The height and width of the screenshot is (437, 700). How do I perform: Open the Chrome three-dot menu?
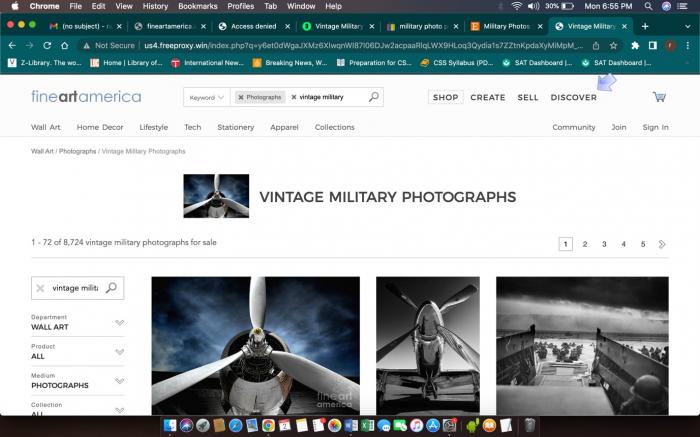tap(688, 46)
